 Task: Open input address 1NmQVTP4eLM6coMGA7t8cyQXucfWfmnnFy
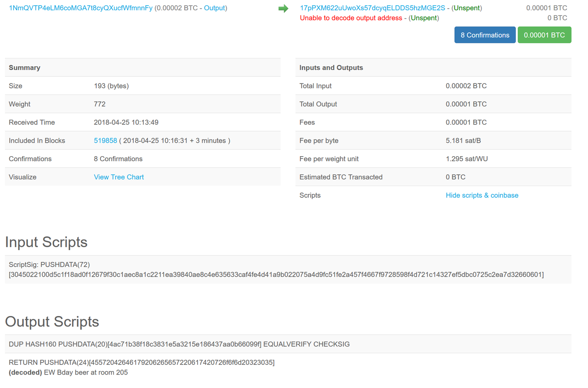coord(81,8)
